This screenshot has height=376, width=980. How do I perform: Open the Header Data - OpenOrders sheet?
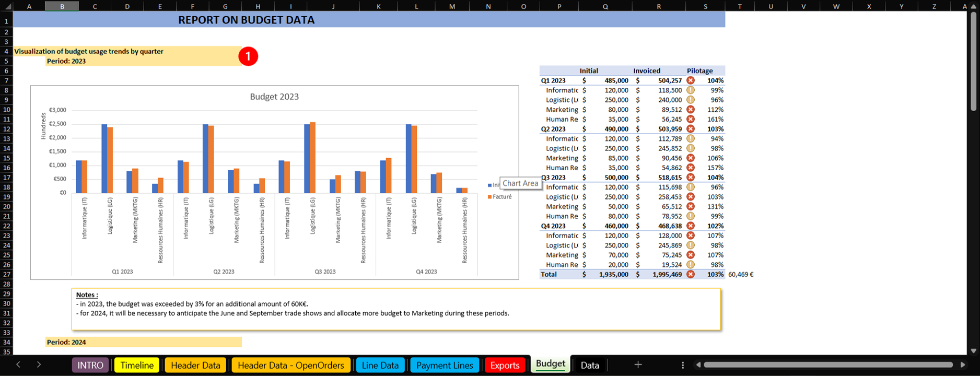[291, 365]
